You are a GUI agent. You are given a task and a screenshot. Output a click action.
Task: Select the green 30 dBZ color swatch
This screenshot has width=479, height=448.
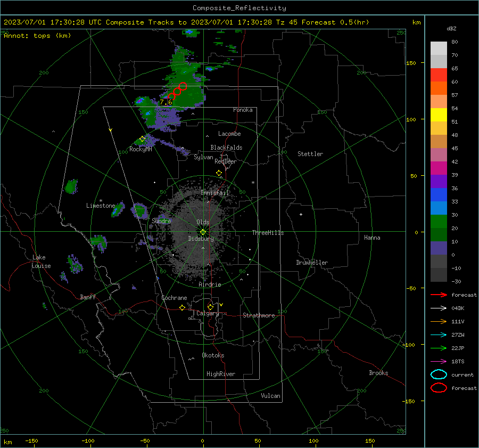439,221
